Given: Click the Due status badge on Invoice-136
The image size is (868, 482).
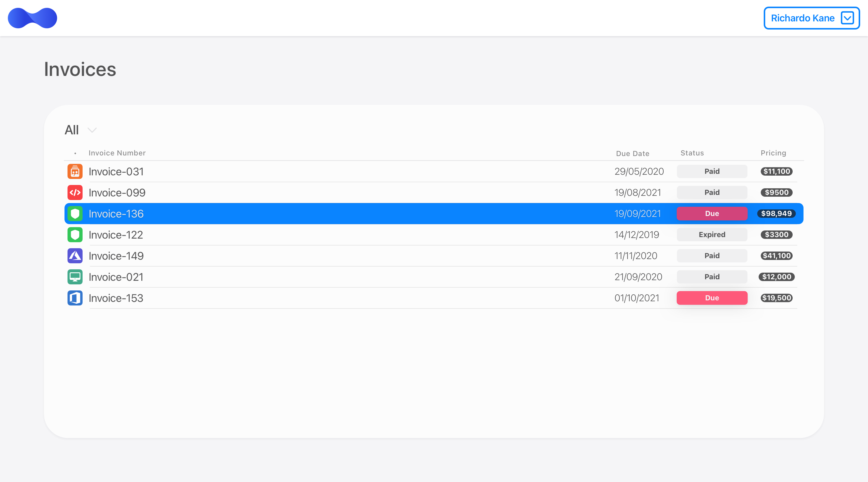Looking at the screenshot, I should (x=712, y=214).
